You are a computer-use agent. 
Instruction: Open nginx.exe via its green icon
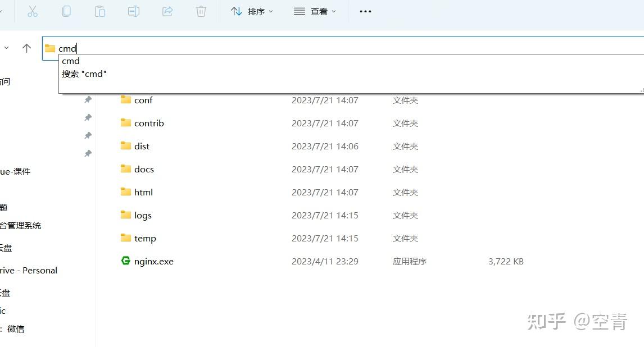[x=125, y=261]
